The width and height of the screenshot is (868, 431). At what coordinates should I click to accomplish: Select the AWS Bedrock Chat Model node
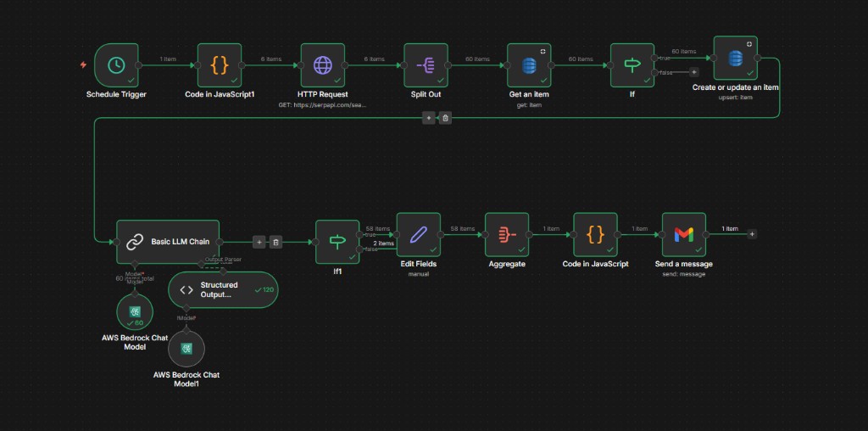coord(135,312)
